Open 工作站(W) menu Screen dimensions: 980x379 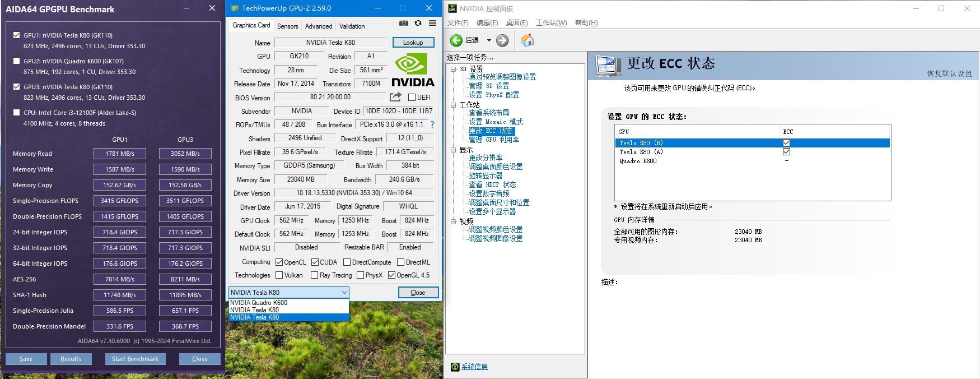pyautogui.click(x=552, y=23)
